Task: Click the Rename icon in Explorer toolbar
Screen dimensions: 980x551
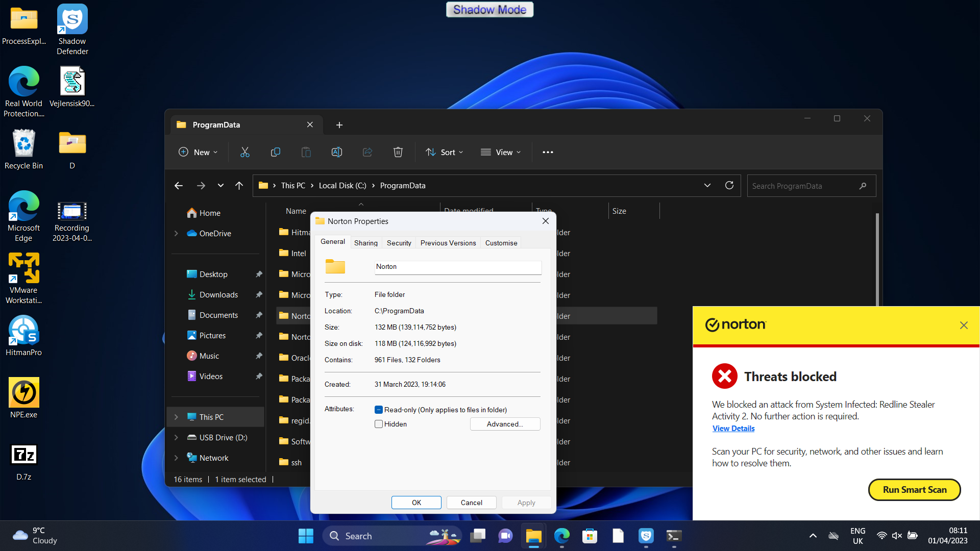Action: pos(337,152)
